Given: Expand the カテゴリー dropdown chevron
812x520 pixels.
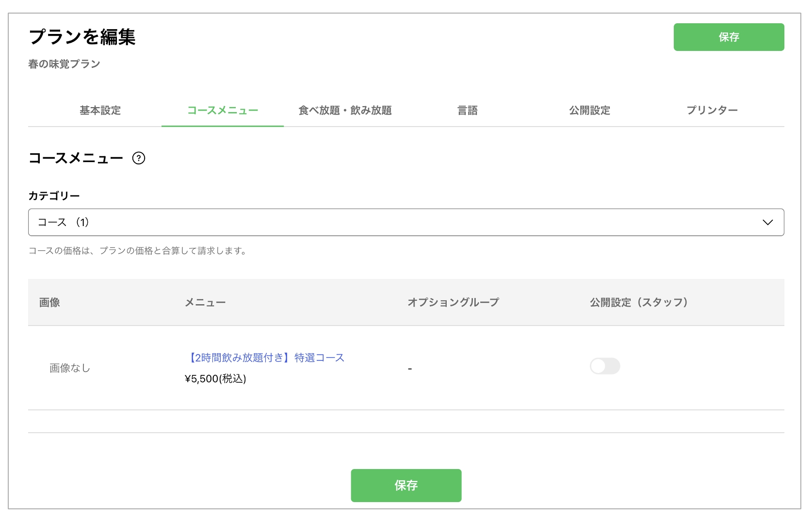Looking at the screenshot, I should [x=768, y=222].
